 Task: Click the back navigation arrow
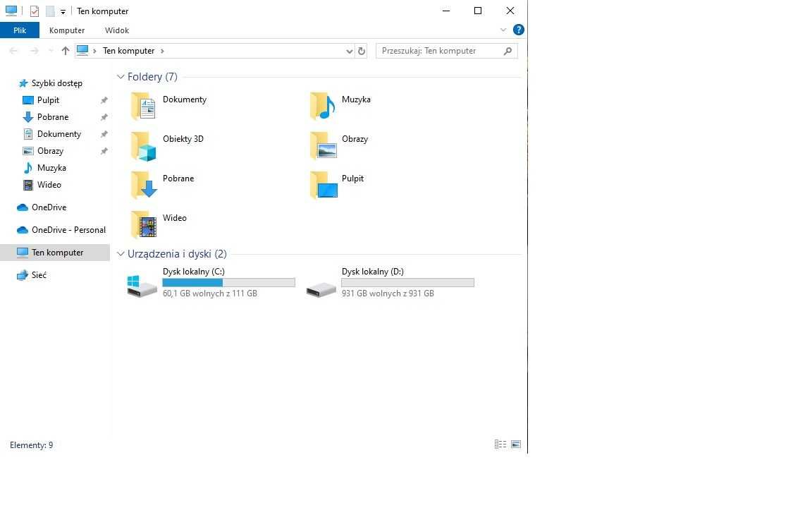coord(13,51)
